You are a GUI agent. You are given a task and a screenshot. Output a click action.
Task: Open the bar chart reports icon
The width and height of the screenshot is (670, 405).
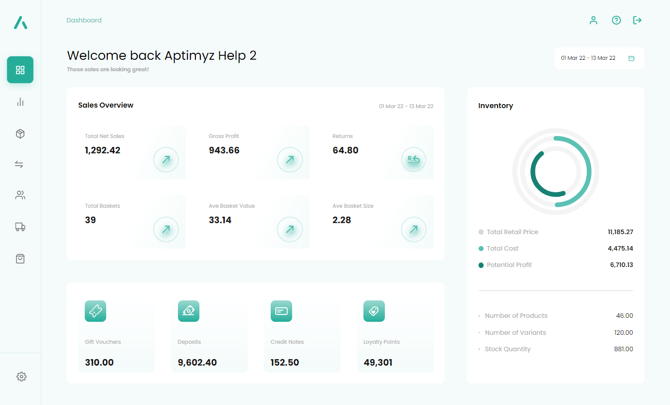20,102
